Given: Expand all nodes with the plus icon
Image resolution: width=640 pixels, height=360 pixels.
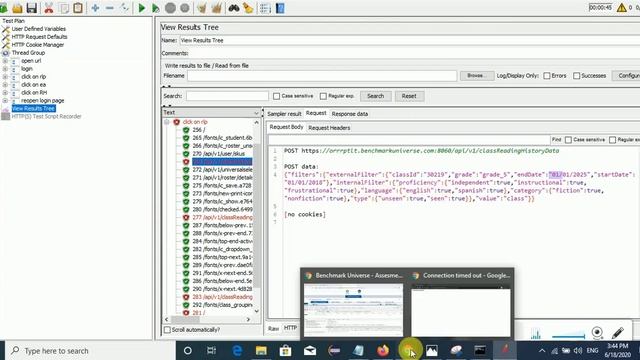Looking at the screenshot, I should click(95, 8).
